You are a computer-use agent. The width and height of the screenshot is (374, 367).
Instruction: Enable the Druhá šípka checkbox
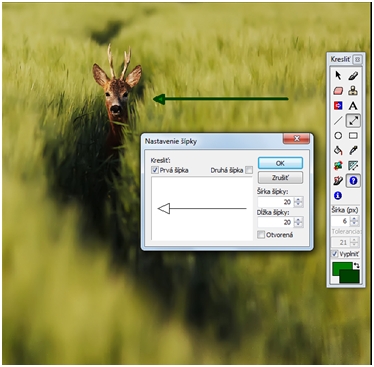(249, 170)
